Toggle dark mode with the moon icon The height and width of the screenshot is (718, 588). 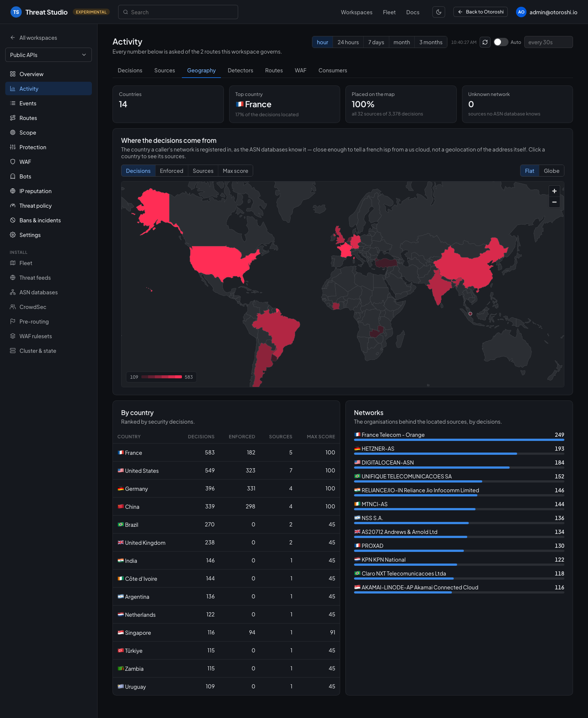pos(438,12)
